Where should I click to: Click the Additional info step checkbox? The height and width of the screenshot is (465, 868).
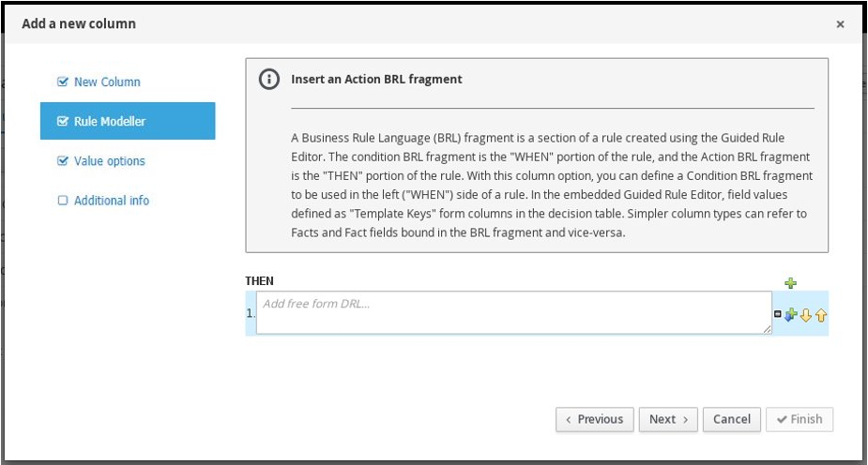(x=63, y=201)
